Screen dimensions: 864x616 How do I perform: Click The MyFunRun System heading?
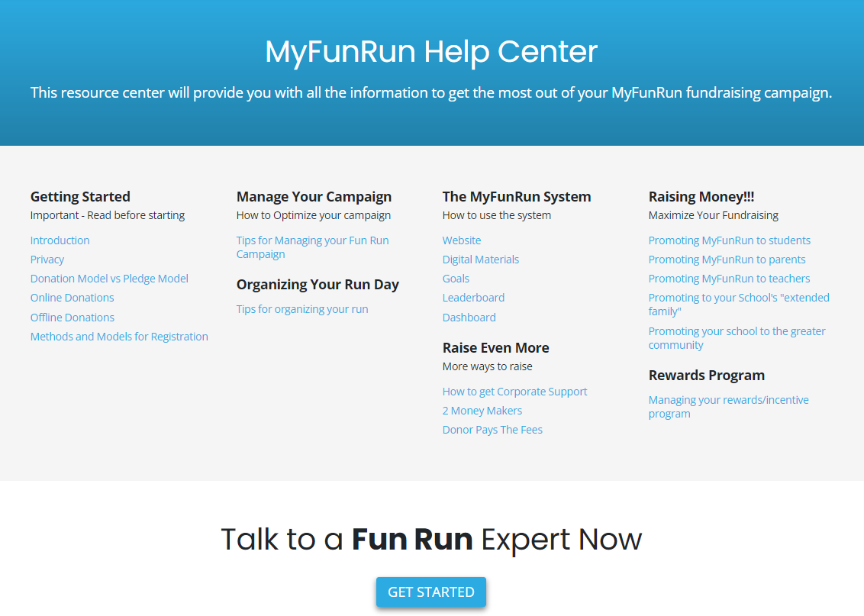(516, 197)
